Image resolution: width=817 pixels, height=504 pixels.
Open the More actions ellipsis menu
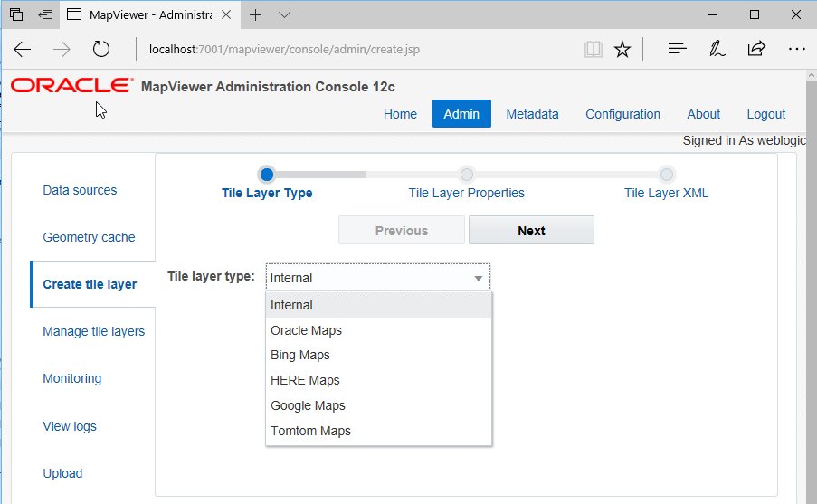797,49
